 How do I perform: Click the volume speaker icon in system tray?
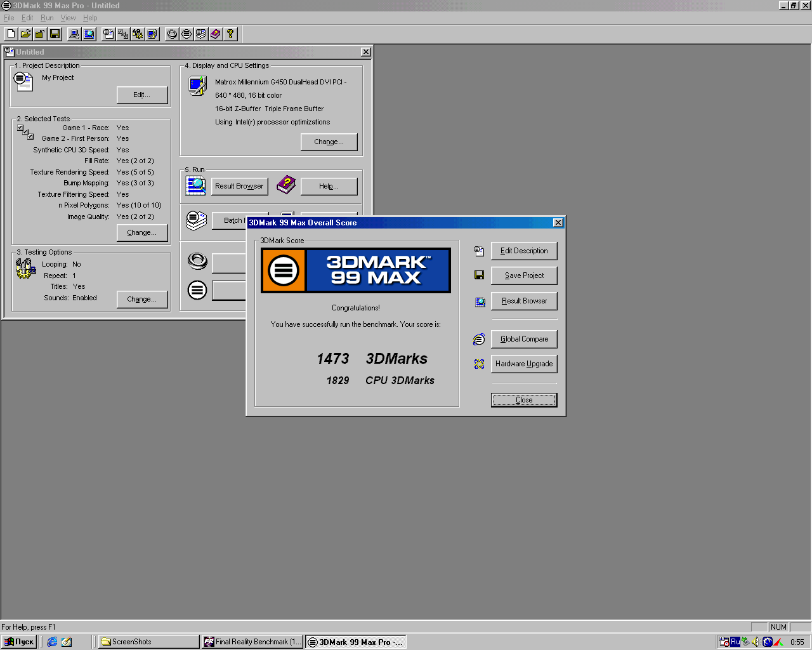point(755,642)
